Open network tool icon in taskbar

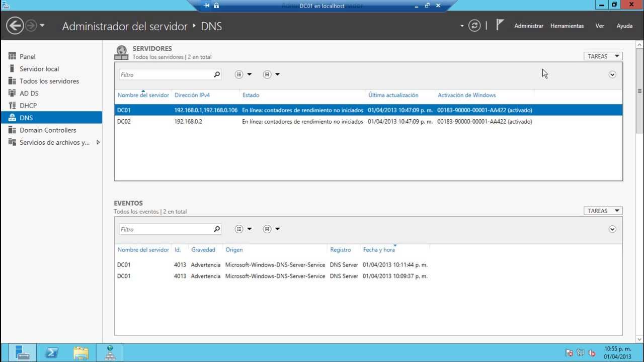pyautogui.click(x=110, y=353)
